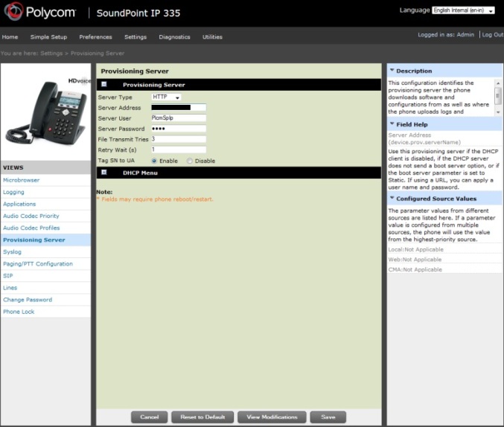Collapse the Description panel triangle
This screenshot has height=427, width=504.
coord(392,70)
